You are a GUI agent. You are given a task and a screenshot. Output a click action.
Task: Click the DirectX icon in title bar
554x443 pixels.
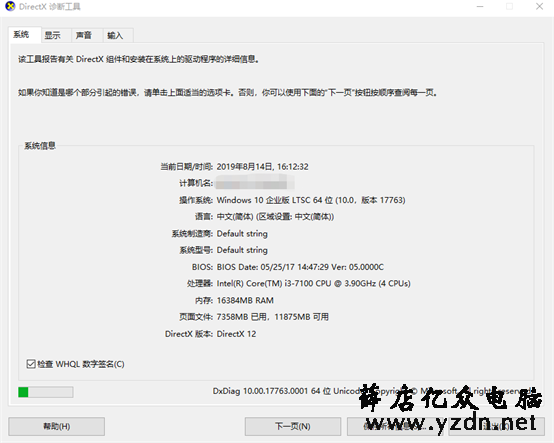pos(10,6)
